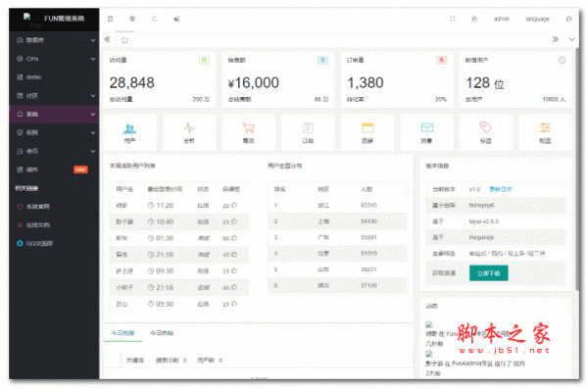The height and width of the screenshot is (388, 588).
Task: Open the language dropdown
Action: 537,19
